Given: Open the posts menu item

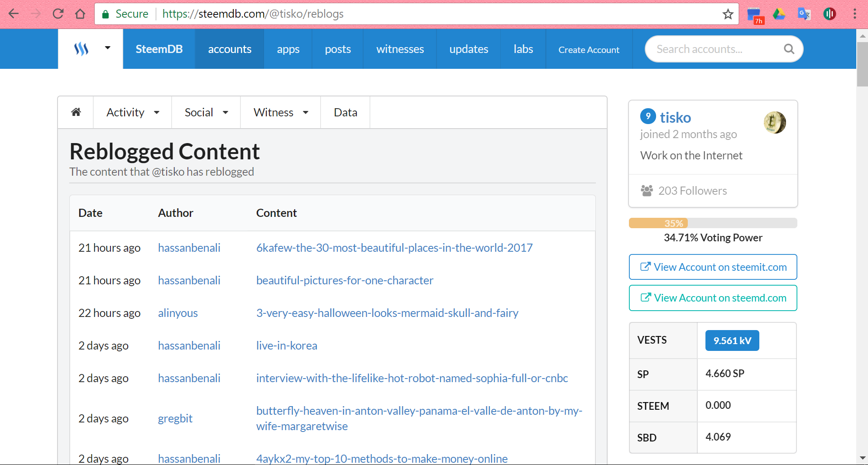Looking at the screenshot, I should point(338,49).
